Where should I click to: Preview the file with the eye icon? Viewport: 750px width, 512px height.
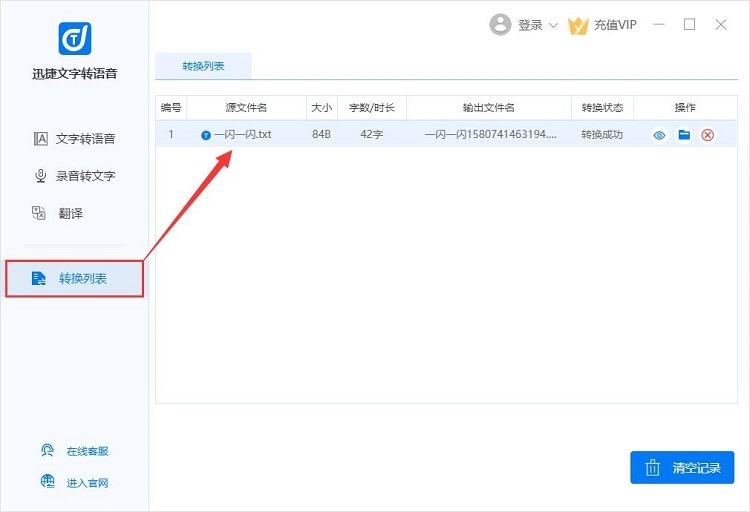[x=659, y=135]
